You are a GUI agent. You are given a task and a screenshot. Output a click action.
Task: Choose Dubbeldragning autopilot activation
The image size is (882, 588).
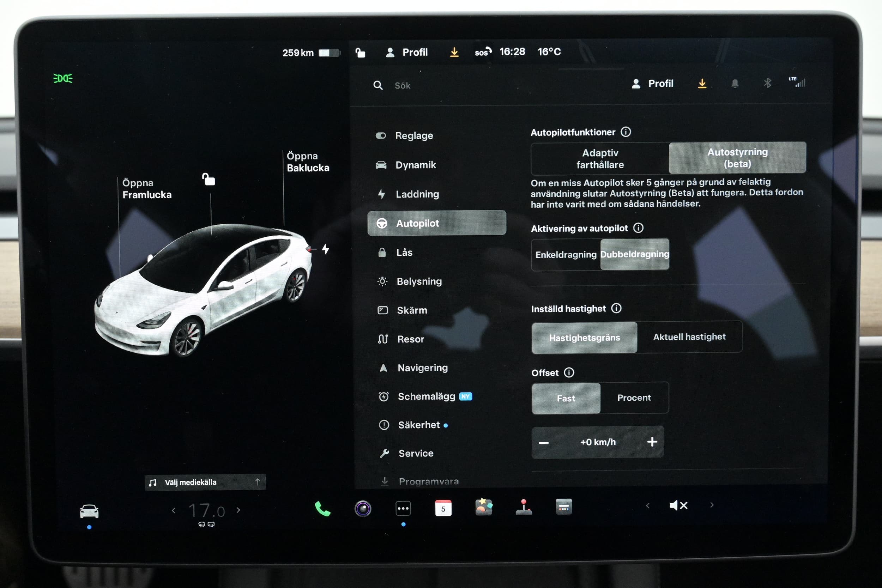coord(634,254)
